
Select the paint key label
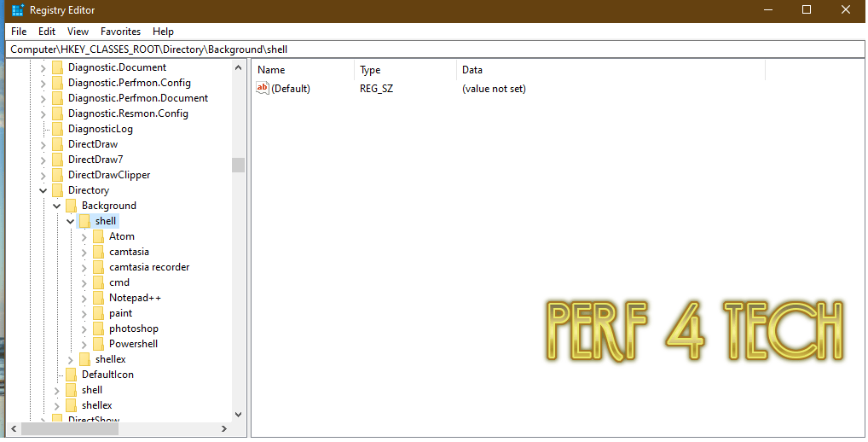pyautogui.click(x=121, y=313)
